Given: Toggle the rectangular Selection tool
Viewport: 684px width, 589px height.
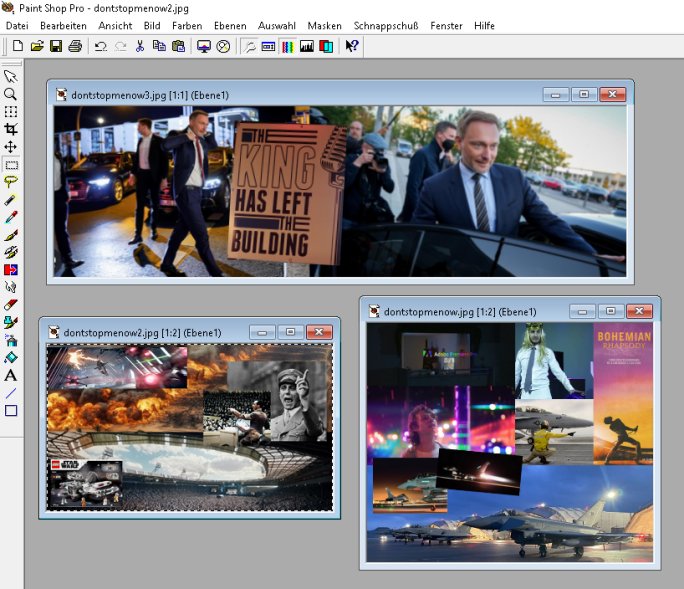Looking at the screenshot, I should click(x=11, y=164).
